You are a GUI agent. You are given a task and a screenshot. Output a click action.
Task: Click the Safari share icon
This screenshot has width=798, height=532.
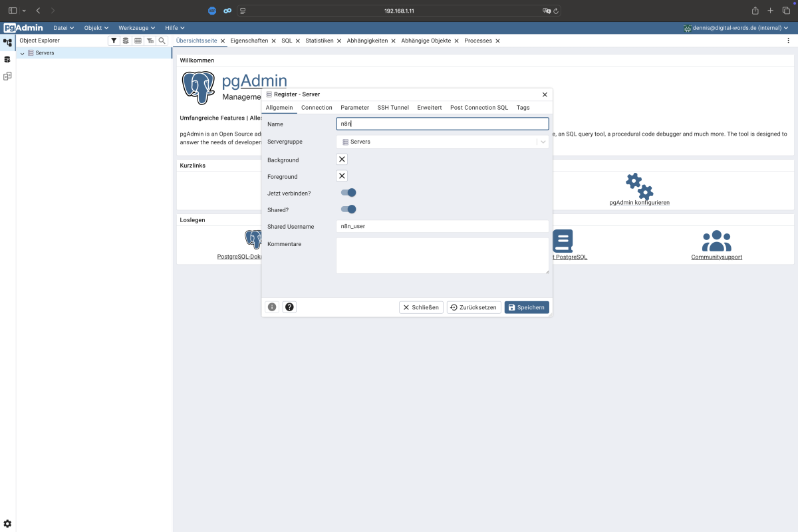pos(755,11)
